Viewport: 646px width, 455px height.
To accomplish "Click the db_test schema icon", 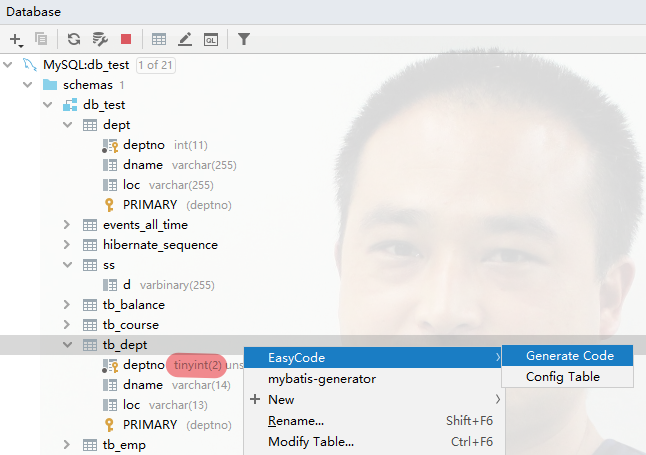I will coord(70,105).
